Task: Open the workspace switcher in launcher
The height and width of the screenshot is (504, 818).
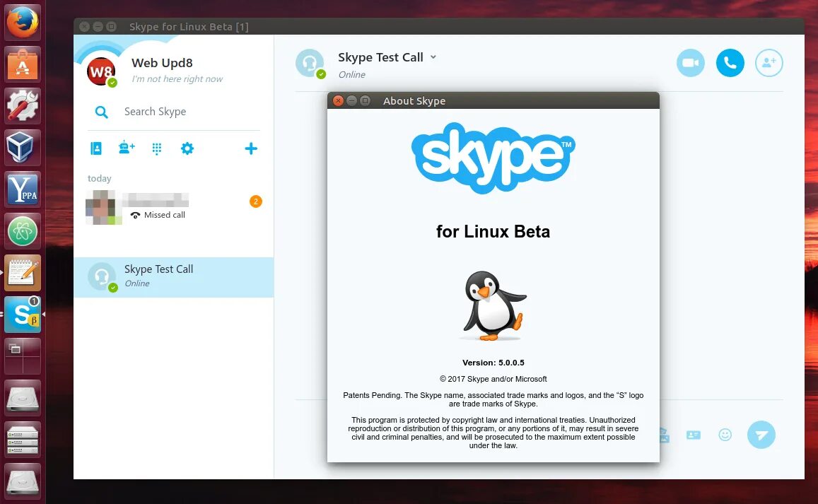Action: pos(23,356)
